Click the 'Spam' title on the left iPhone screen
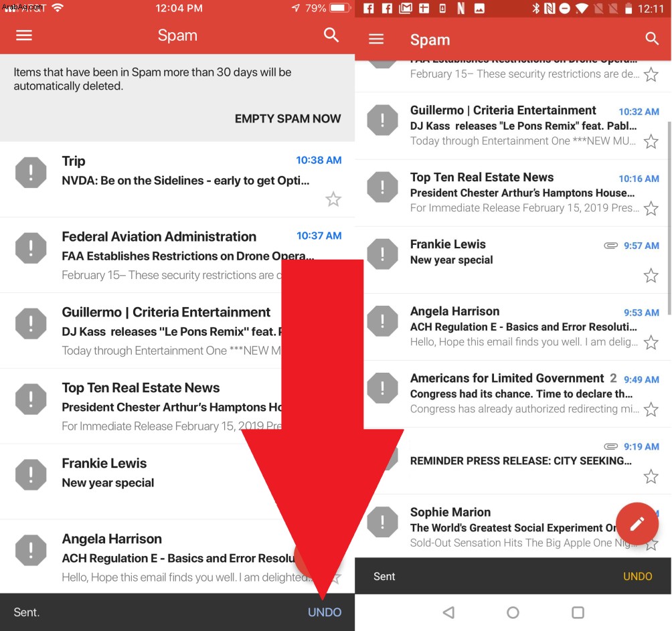Screen dimensions: 672x631 [177, 35]
